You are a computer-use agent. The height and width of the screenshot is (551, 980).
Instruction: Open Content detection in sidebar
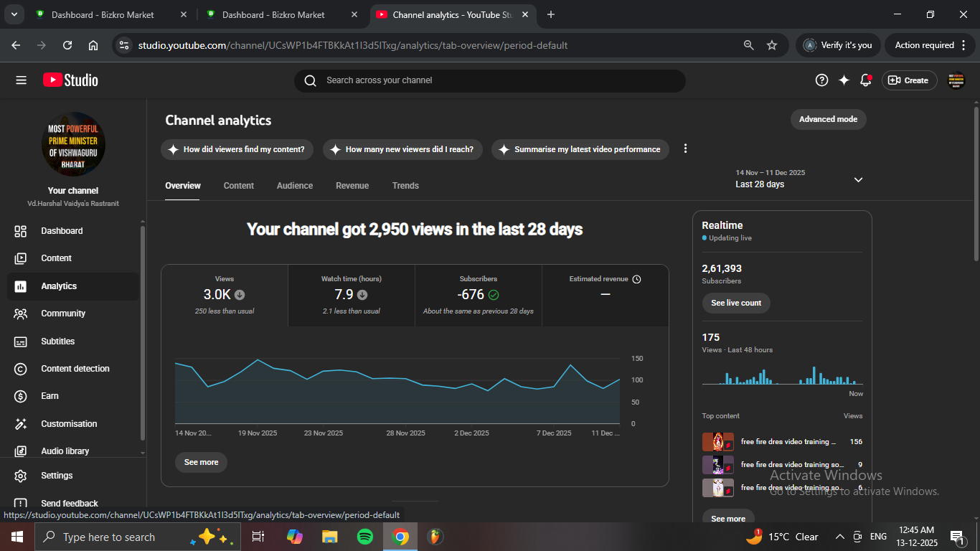(x=75, y=369)
